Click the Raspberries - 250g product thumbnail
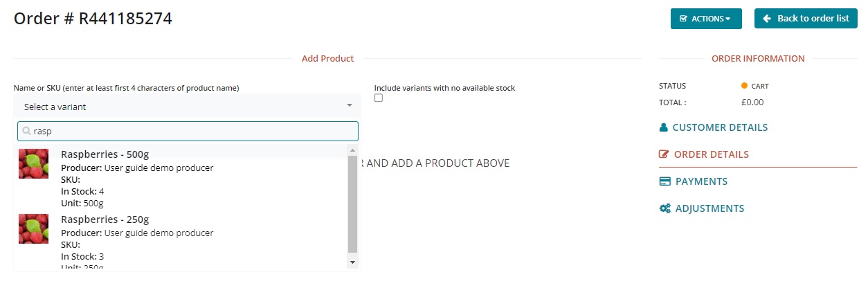The image size is (868, 288). coord(33,228)
